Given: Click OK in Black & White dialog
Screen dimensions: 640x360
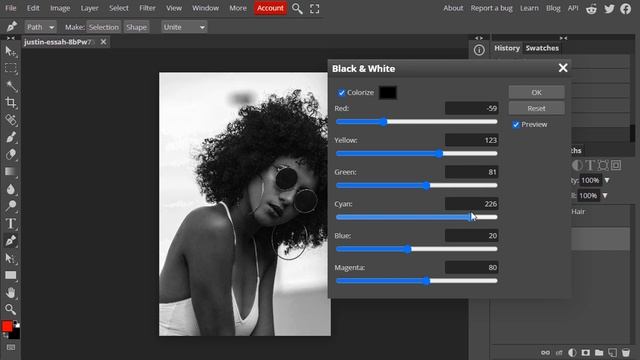Looking at the screenshot, I should 536,93.
